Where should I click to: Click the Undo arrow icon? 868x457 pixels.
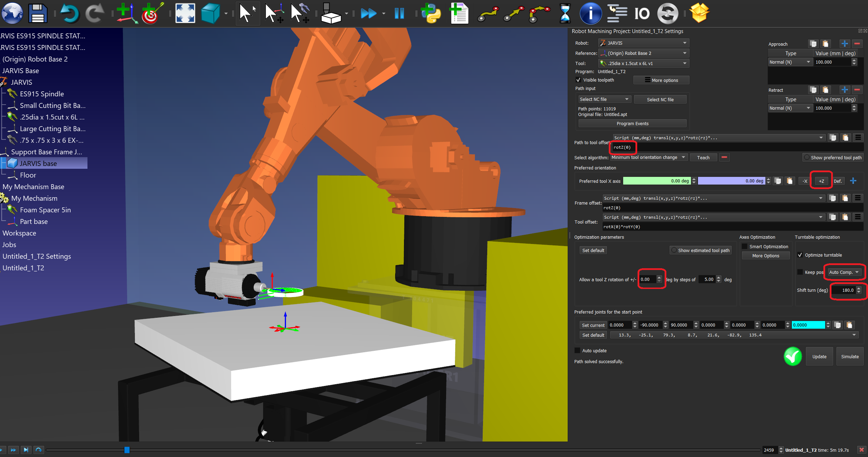point(69,14)
